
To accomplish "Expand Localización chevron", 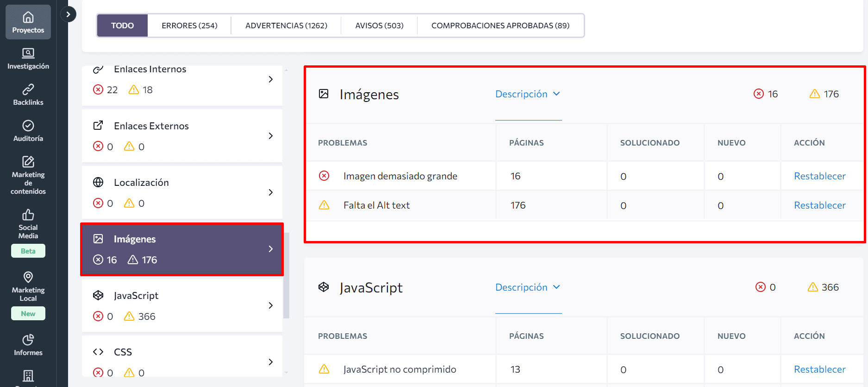I will point(271,192).
